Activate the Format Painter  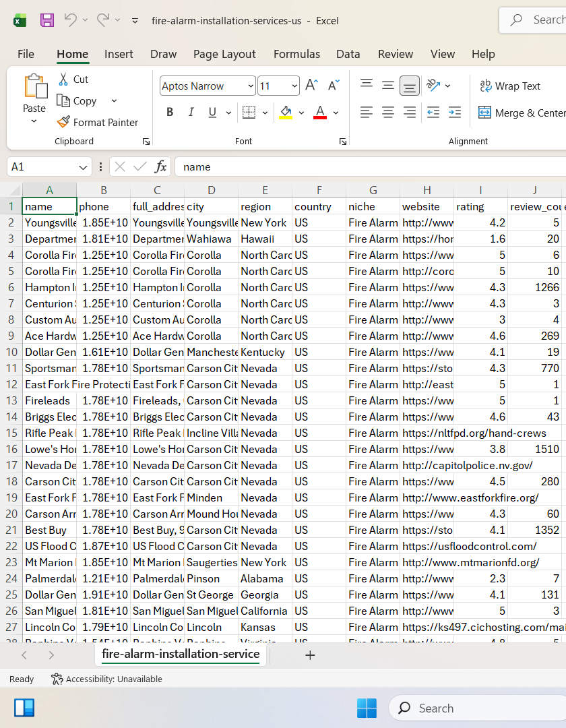click(x=98, y=122)
